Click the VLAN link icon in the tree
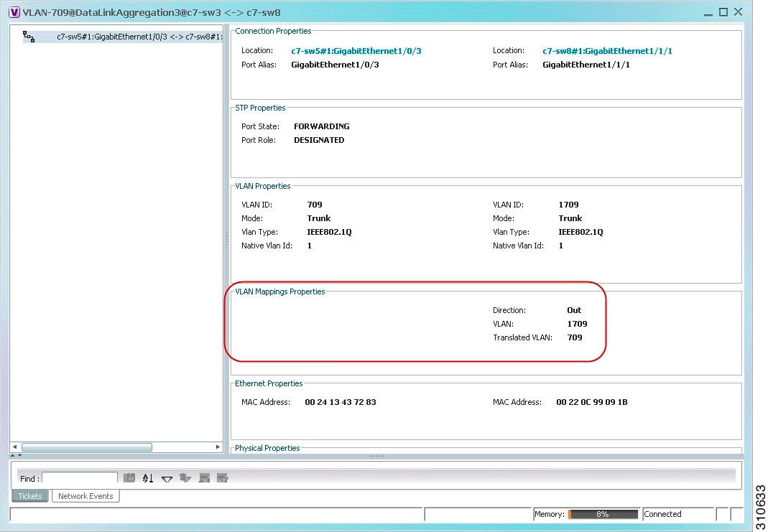 tap(29, 37)
